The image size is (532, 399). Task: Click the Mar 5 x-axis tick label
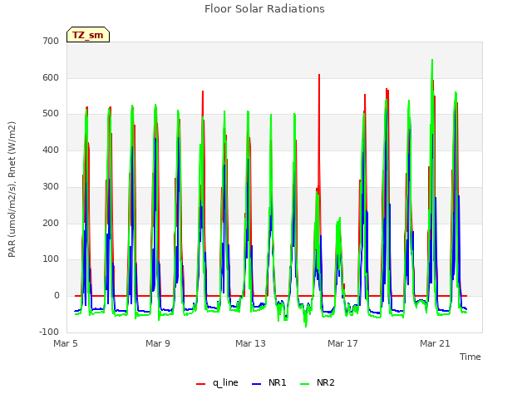66,343
